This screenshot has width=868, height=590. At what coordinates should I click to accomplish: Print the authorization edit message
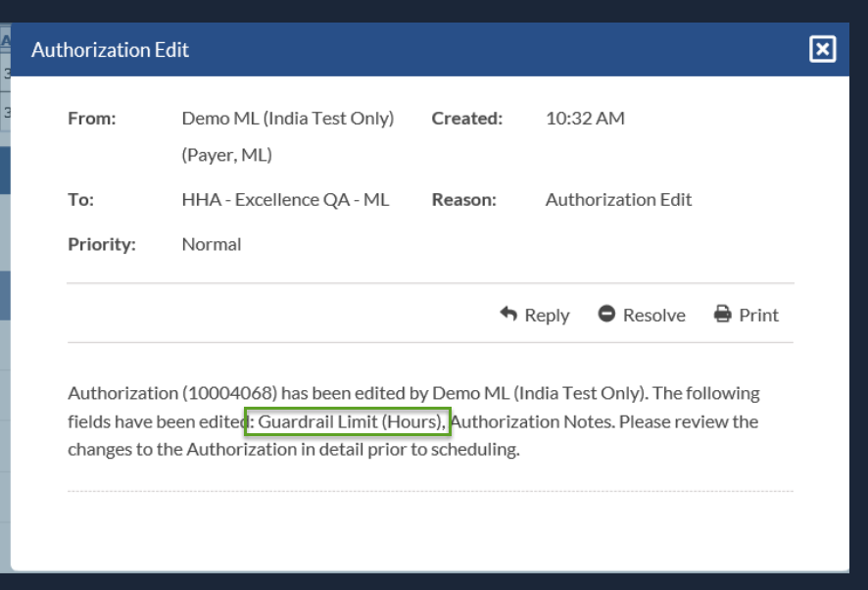click(747, 315)
